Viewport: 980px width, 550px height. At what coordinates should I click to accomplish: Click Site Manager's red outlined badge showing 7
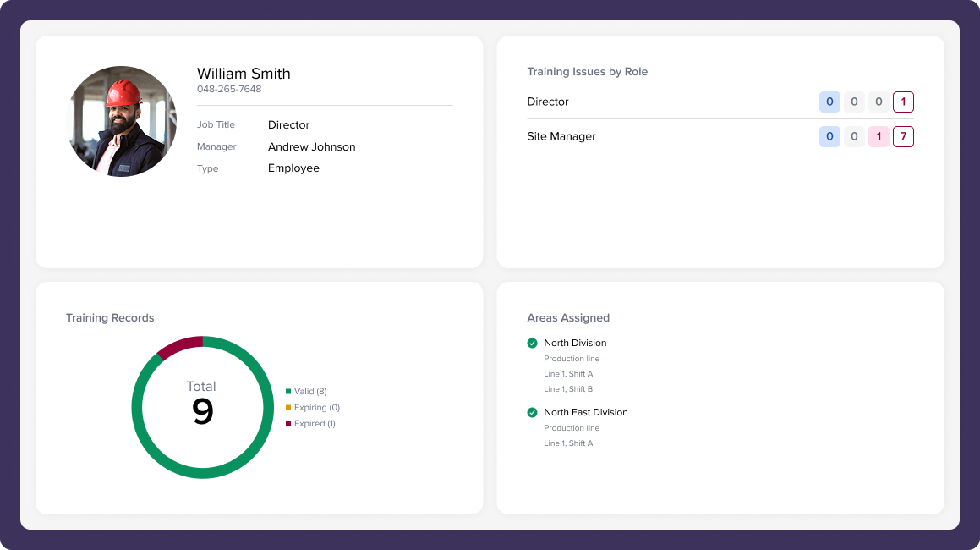903,137
